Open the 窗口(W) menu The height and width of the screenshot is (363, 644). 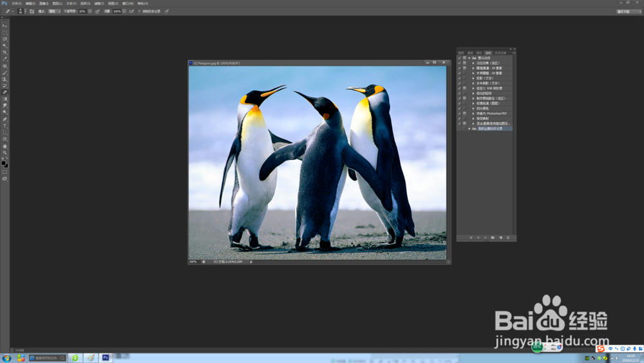[x=128, y=3]
